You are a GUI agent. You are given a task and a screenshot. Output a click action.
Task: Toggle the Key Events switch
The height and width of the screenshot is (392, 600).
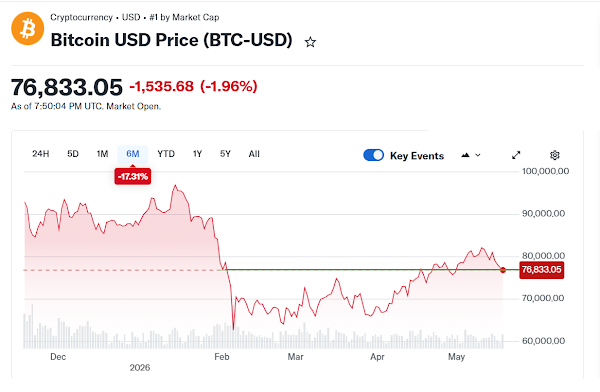pos(373,155)
